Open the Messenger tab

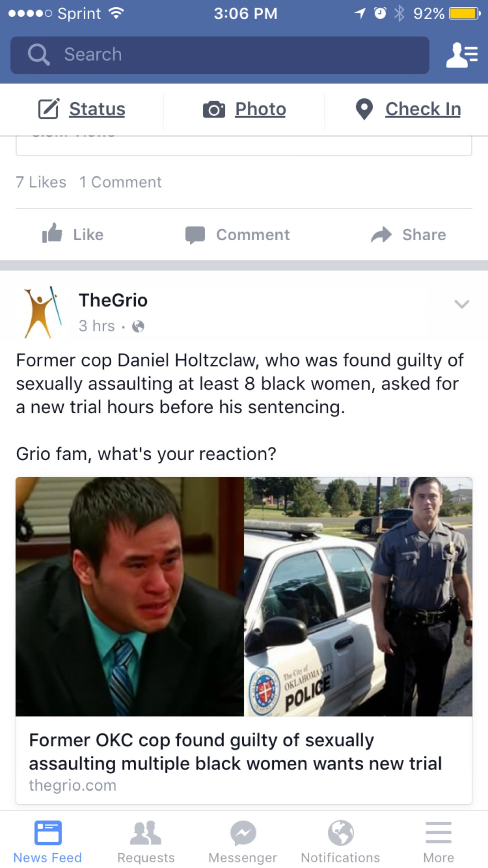point(243,842)
